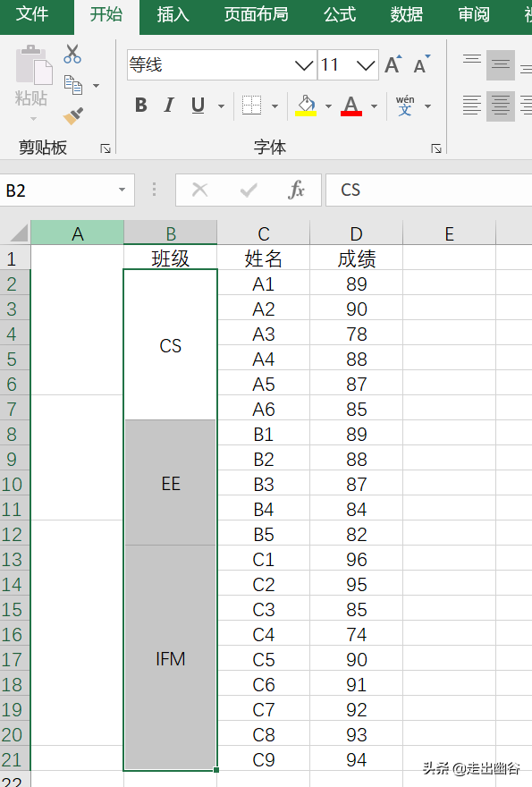Open the 审阅 tab

tap(474, 14)
